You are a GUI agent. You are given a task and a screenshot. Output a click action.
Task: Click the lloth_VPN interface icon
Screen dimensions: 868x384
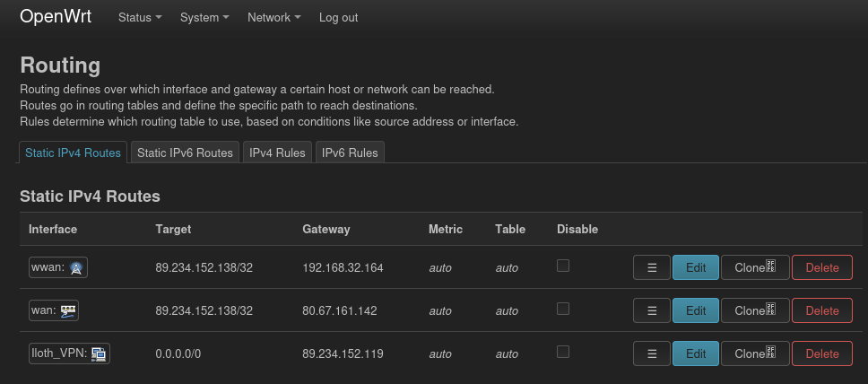98,353
